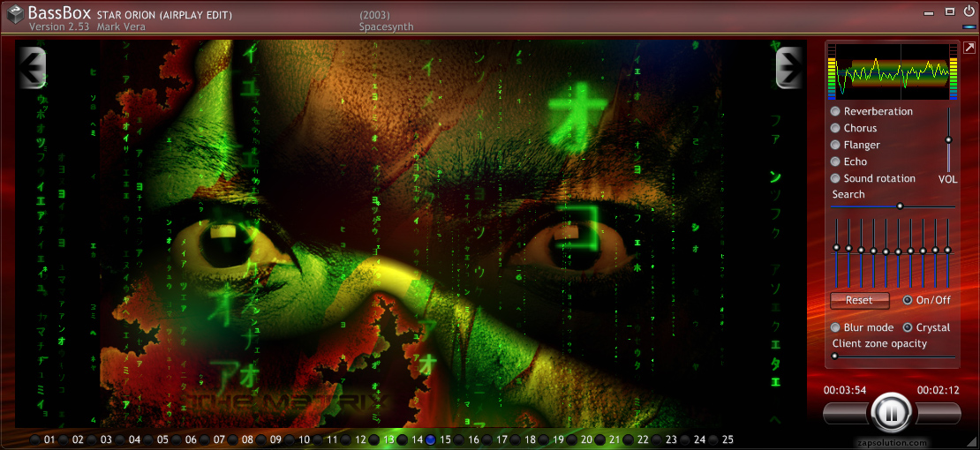Screen dimensions: 980x450
Task: Open the zapsolution.com link
Action: 892,443
